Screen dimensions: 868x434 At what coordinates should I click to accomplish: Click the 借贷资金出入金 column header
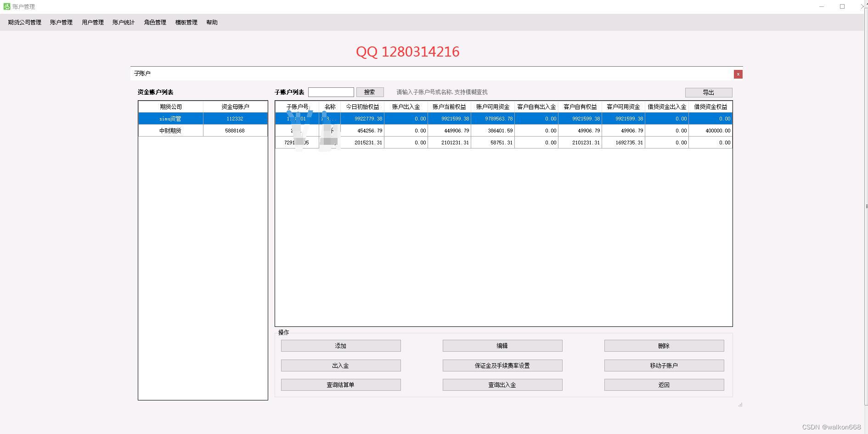[x=667, y=107]
